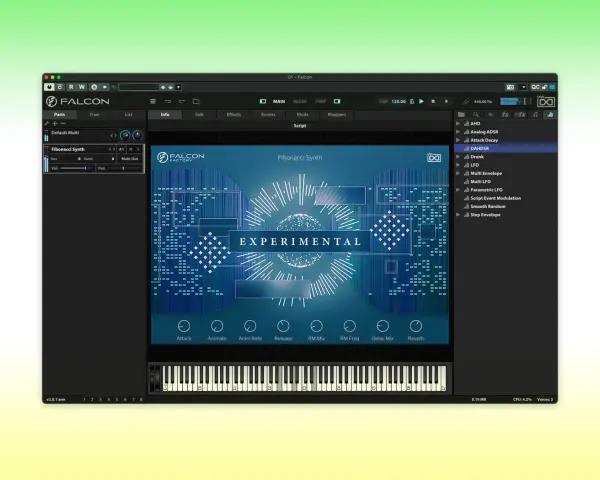
Task: Click the undo arrow icon
Action: (168, 101)
